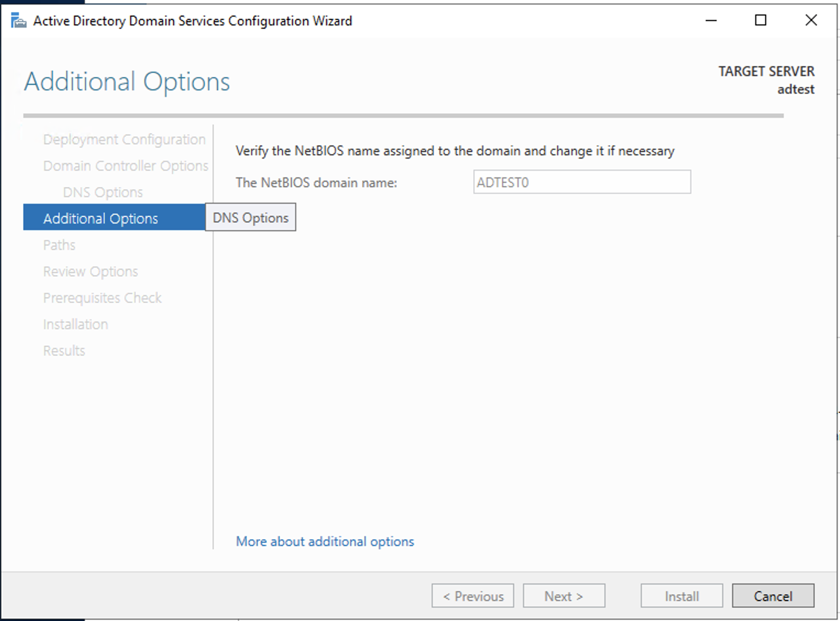Screen dimensions: 840x621
Task: Open the DNS Options step
Action: pos(102,192)
